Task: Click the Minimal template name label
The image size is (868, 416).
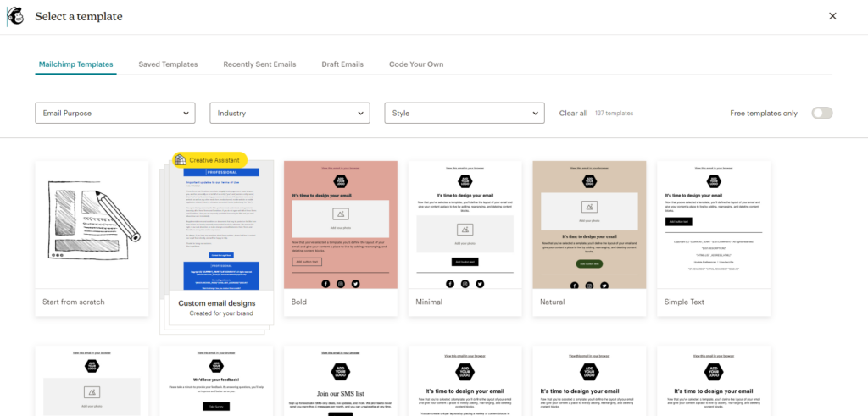Action: [429, 302]
